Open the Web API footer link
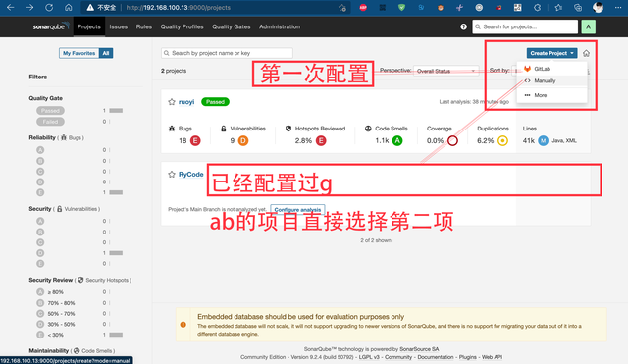Screen dimensions: 628x364 coord(492,357)
